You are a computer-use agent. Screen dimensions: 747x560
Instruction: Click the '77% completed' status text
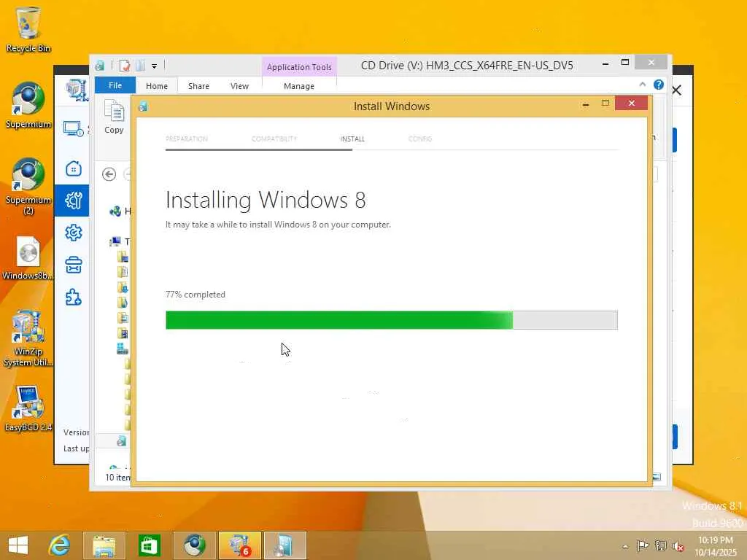(196, 295)
